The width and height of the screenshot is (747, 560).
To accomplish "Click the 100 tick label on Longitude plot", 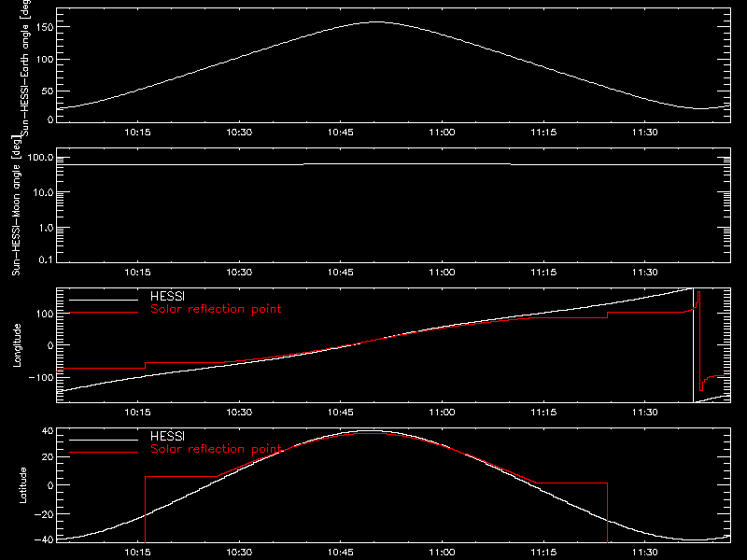I will point(44,314).
